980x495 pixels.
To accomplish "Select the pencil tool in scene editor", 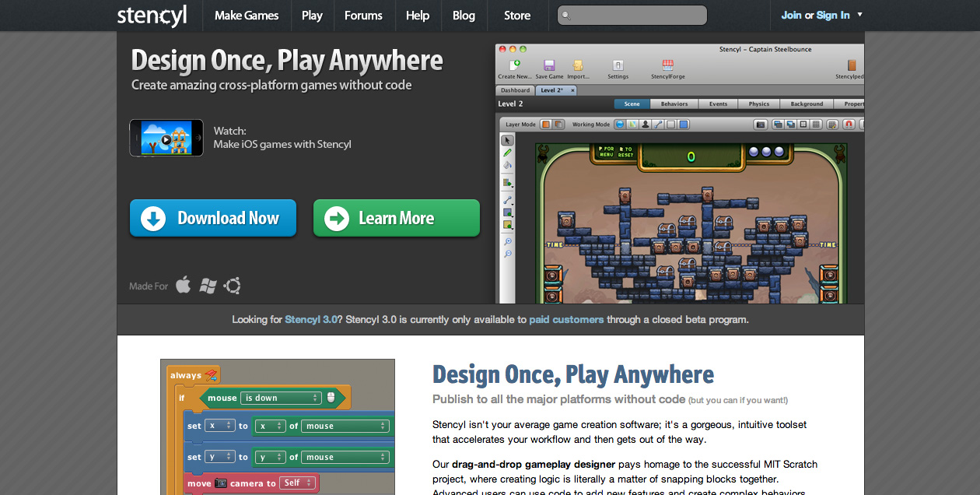I will pyautogui.click(x=507, y=153).
